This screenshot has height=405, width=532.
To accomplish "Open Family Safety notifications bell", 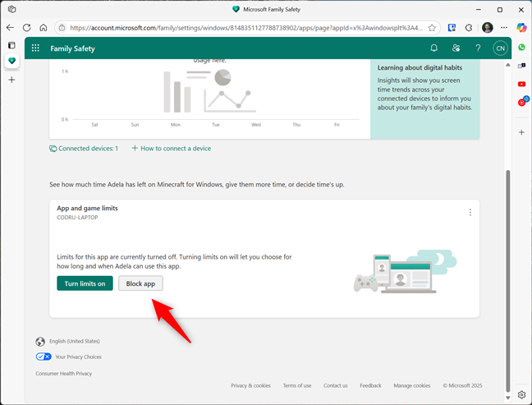I will pos(434,48).
